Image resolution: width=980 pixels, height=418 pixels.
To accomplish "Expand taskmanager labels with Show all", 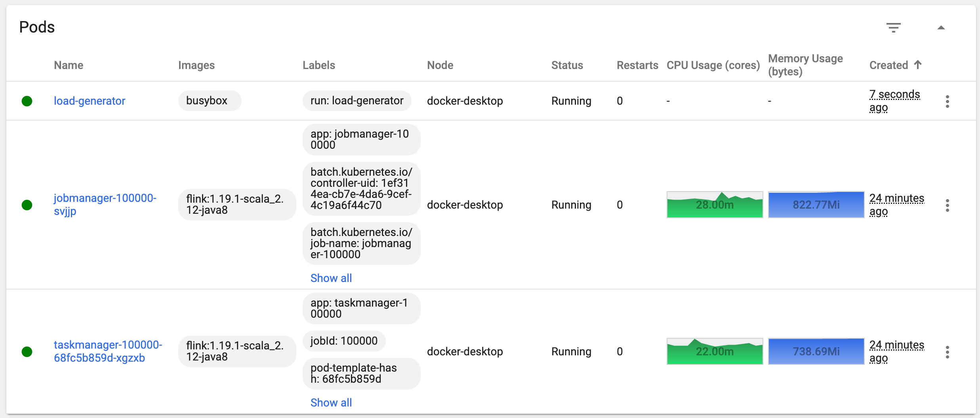I will coord(331,403).
